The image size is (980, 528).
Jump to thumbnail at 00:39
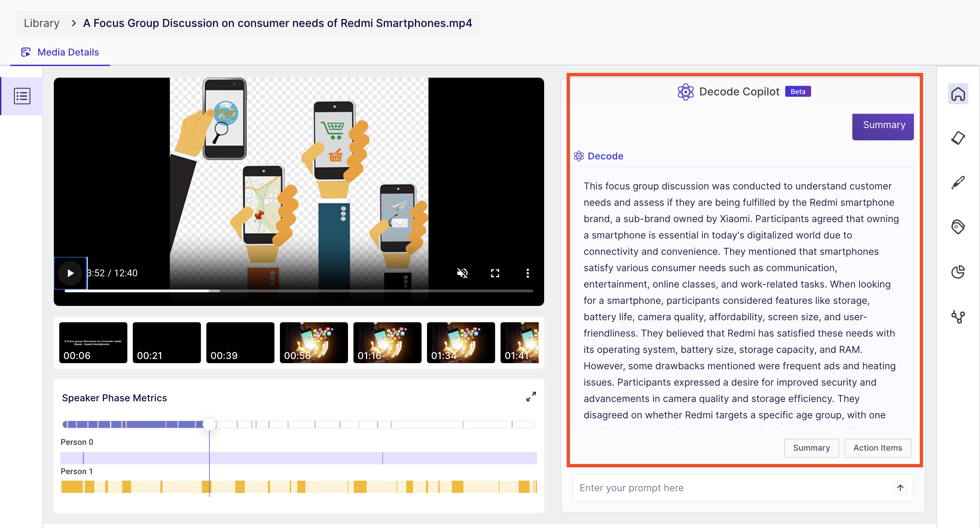click(240, 343)
